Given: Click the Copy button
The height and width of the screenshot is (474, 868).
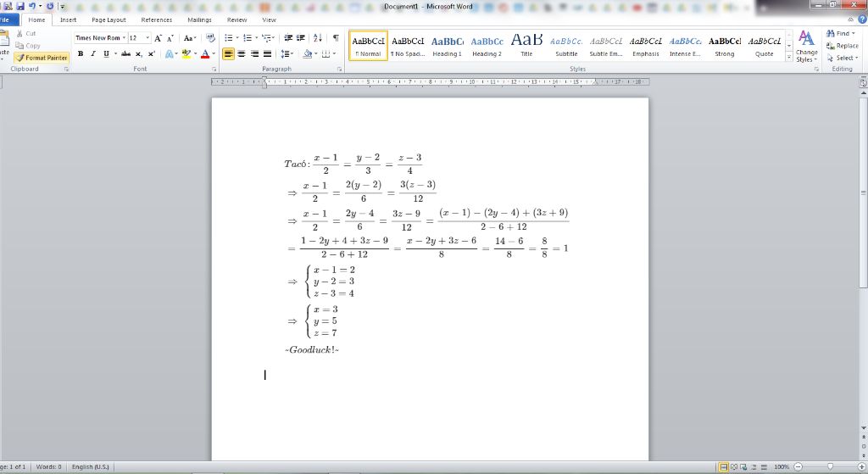Looking at the screenshot, I should pos(28,46).
